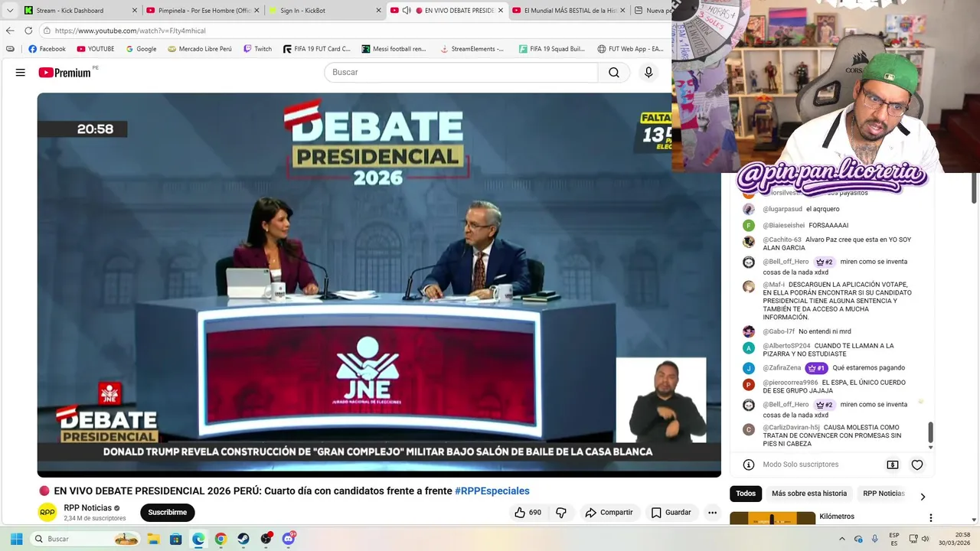This screenshot has width=980, height=551.
Task: Open the RPP Noticias channel avatar
Action: [47, 513]
